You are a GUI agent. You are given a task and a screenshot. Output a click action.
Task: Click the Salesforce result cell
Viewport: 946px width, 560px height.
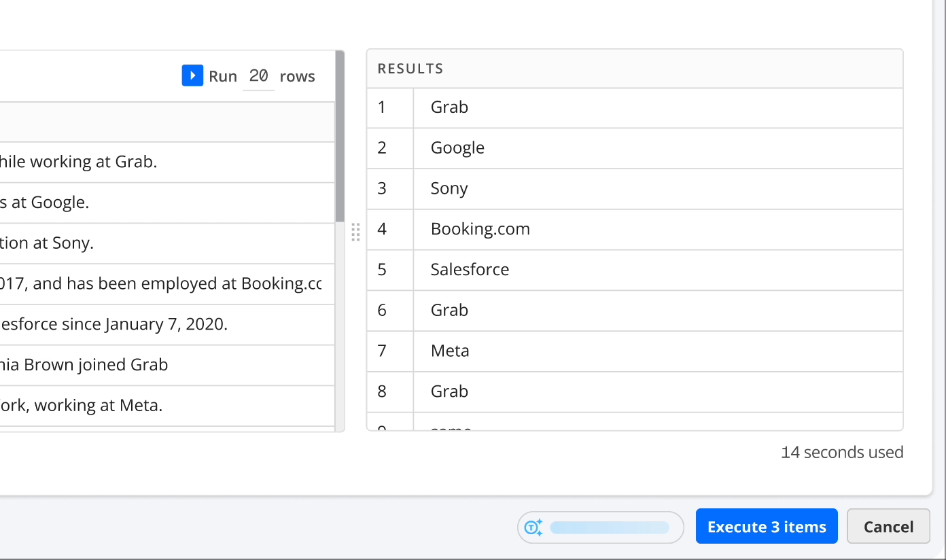coord(470,270)
